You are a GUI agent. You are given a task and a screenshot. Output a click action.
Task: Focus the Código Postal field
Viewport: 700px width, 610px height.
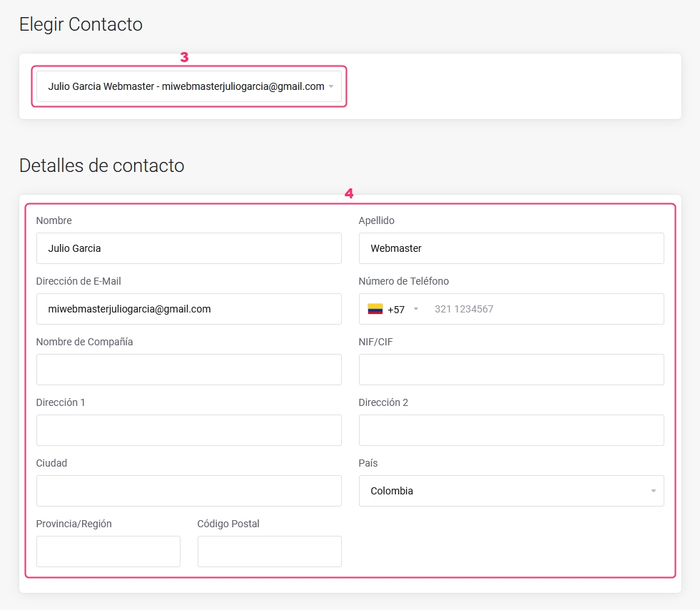coord(270,551)
